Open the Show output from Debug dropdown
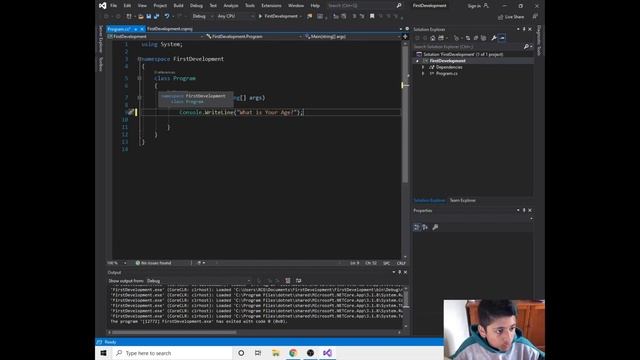The width and height of the screenshot is (640, 360). pyautogui.click(x=198, y=281)
